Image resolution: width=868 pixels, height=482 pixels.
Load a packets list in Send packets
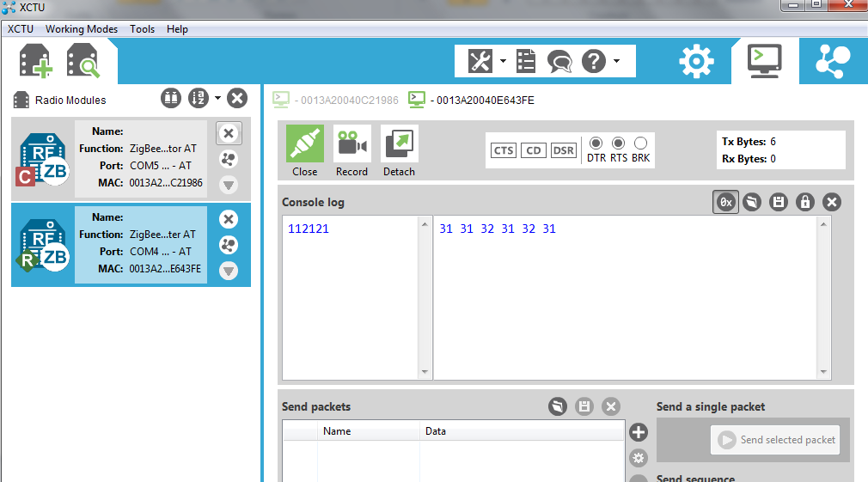pyautogui.click(x=558, y=406)
